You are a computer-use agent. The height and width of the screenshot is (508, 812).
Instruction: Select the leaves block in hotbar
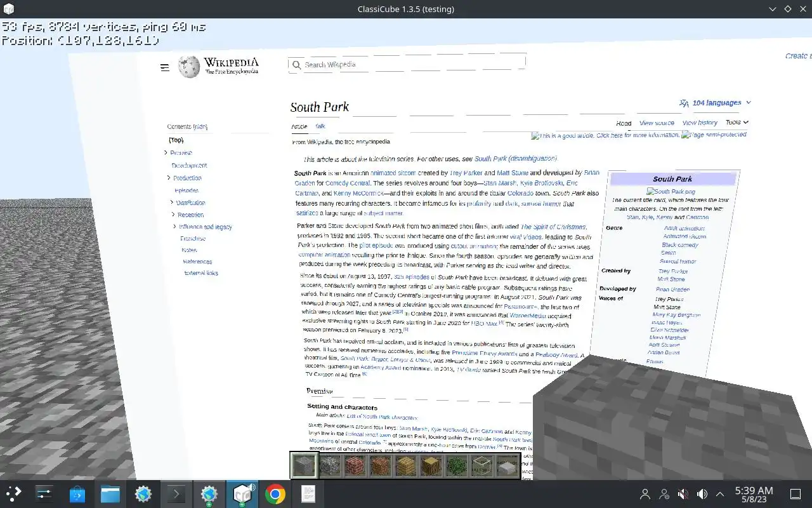tap(456, 465)
